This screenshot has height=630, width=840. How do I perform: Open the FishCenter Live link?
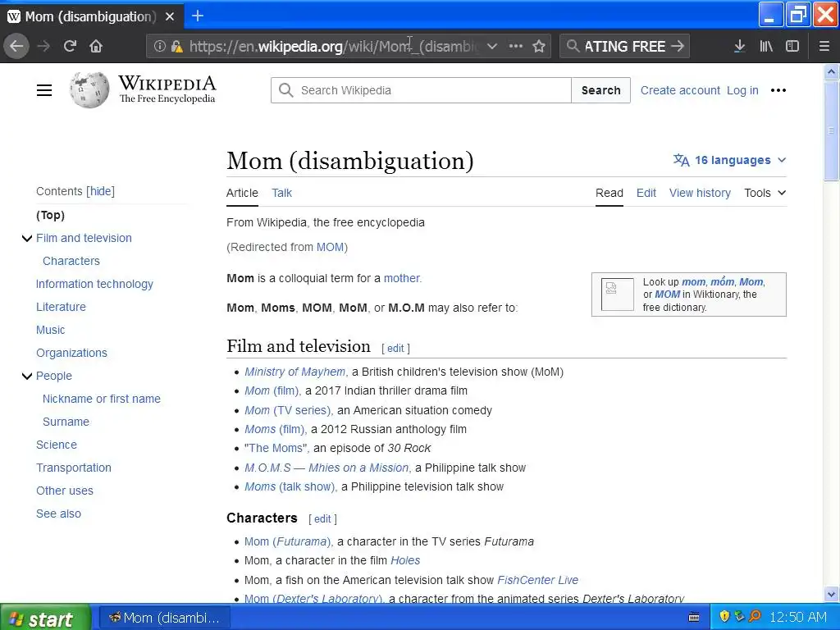pos(538,580)
